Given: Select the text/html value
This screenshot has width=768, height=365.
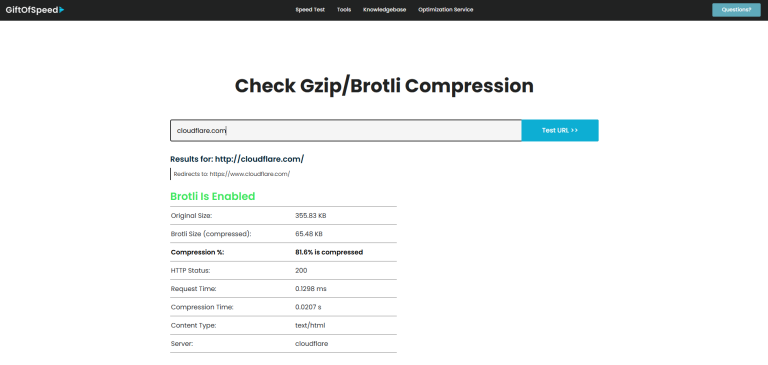Looking at the screenshot, I should coord(310,325).
